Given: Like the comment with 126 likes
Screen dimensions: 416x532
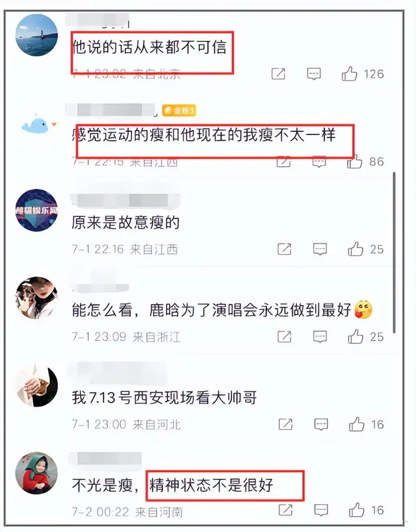Looking at the screenshot, I should coord(350,73).
